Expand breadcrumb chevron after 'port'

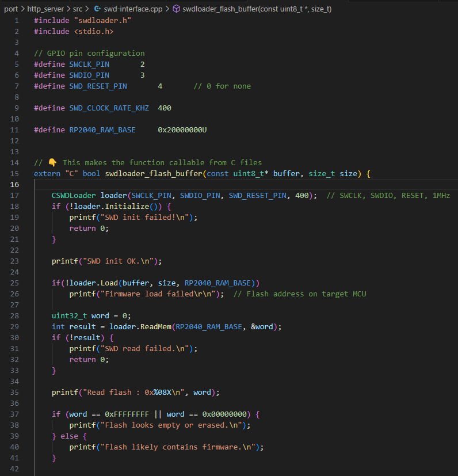22,9
